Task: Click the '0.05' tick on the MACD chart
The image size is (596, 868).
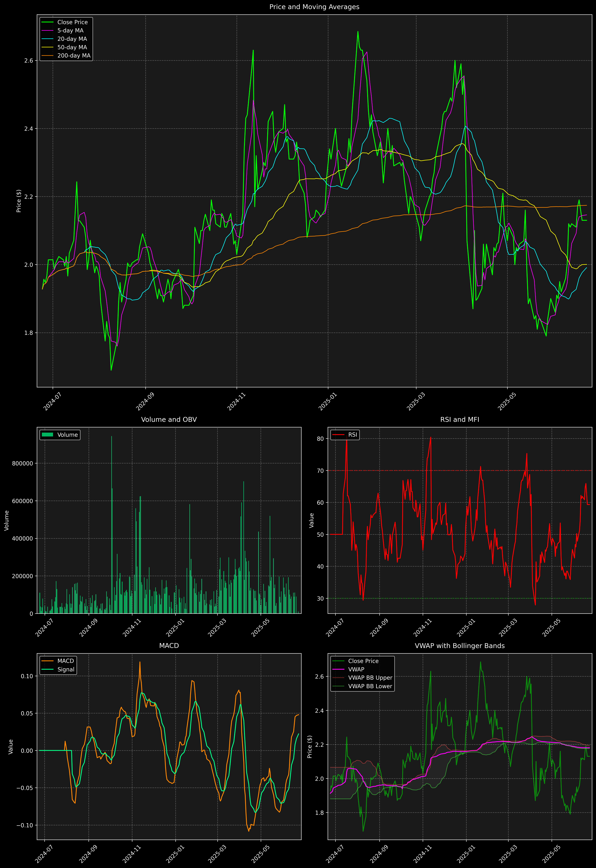Action: 27,713
